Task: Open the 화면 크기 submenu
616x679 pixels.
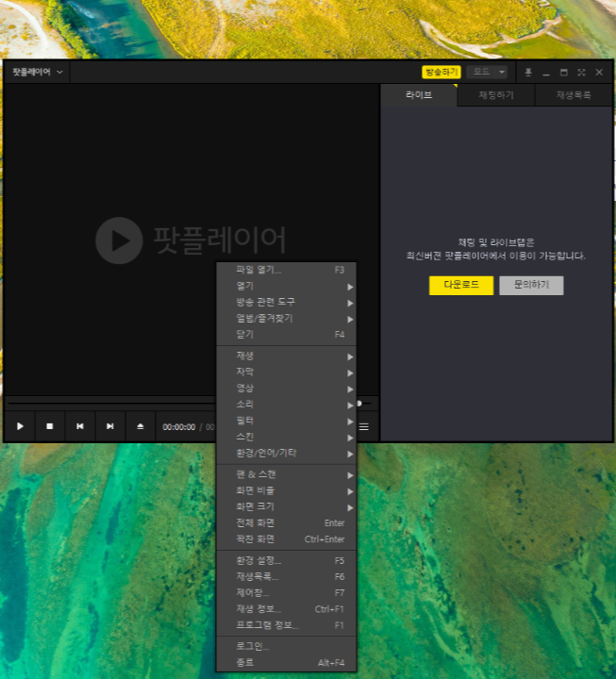Action: click(x=287, y=507)
